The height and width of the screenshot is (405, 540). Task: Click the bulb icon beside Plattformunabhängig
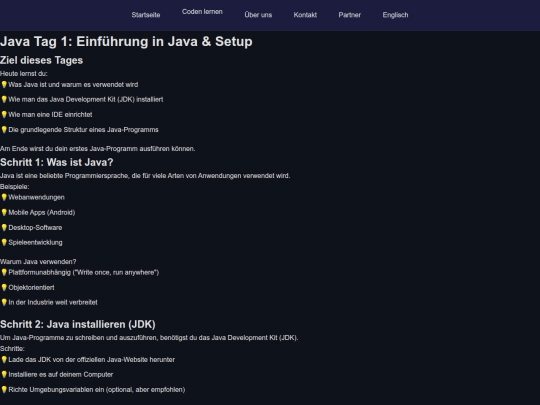pos(4,272)
